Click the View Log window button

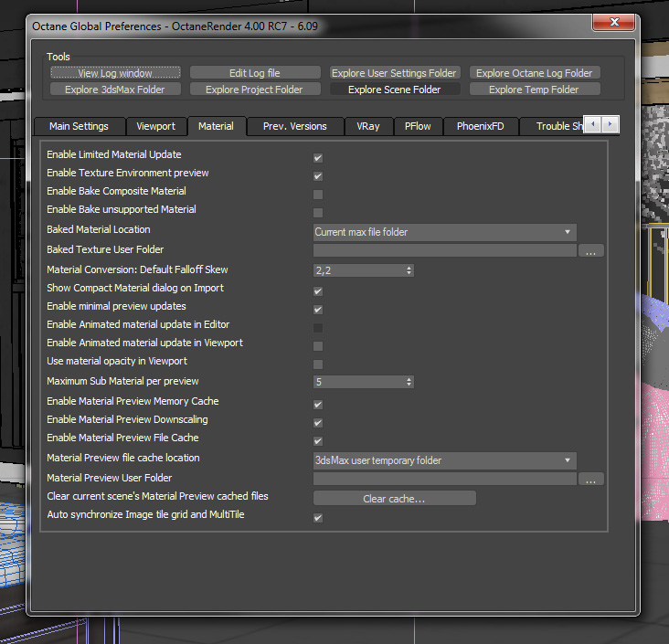(115, 73)
